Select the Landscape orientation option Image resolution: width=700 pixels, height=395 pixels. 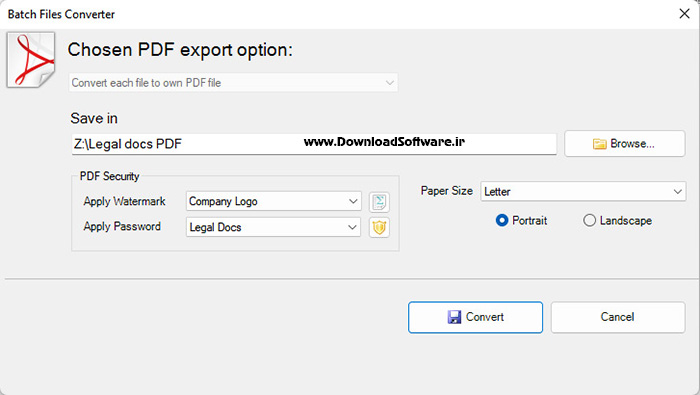[x=617, y=220]
